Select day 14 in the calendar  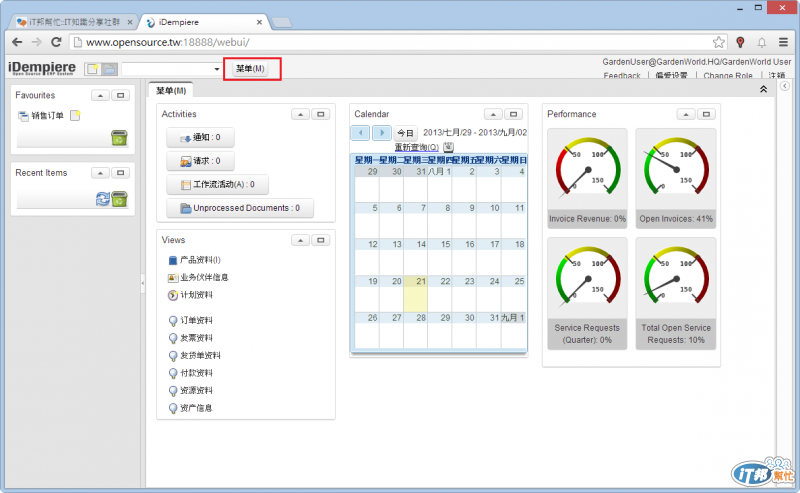415,257
